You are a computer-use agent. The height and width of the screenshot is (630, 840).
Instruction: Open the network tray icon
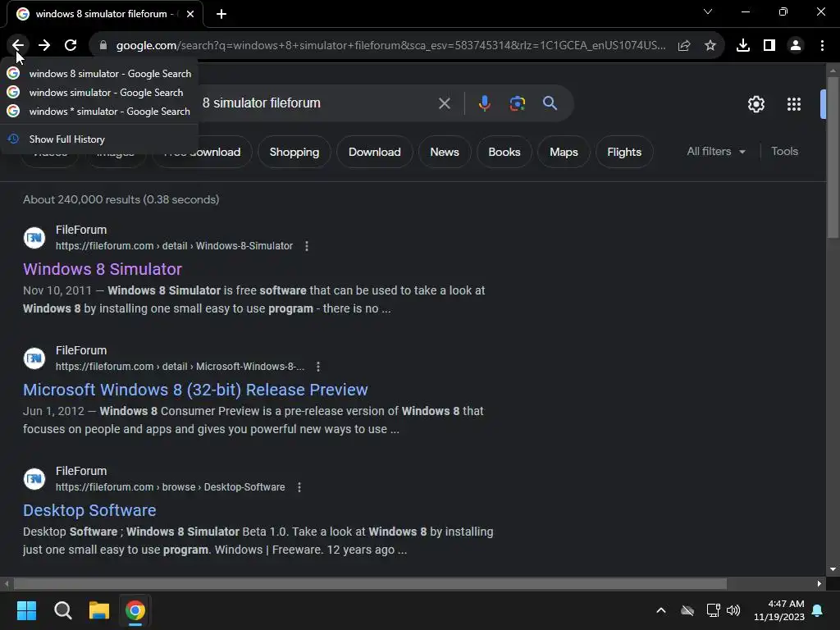click(x=713, y=610)
